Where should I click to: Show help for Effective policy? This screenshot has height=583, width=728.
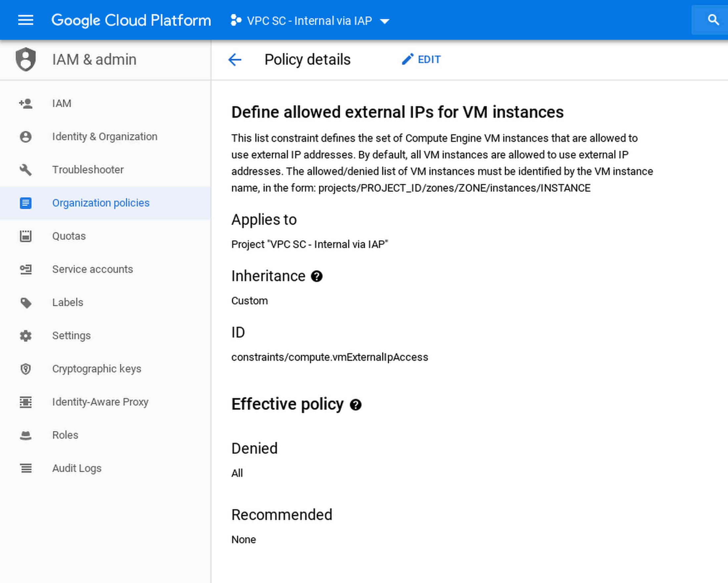[355, 404]
